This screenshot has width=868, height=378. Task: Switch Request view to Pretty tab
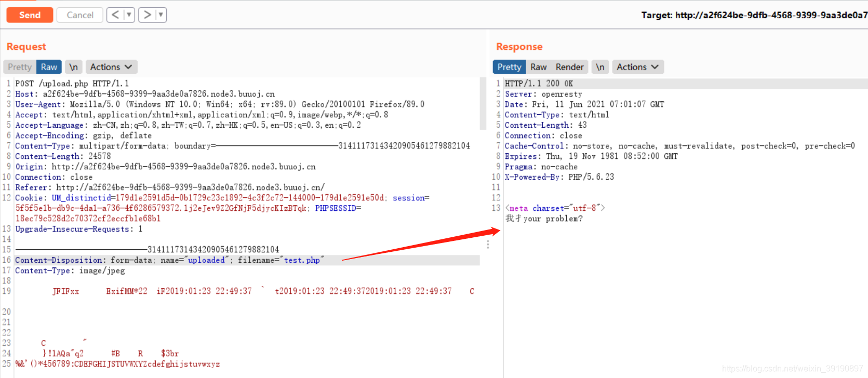click(x=20, y=67)
